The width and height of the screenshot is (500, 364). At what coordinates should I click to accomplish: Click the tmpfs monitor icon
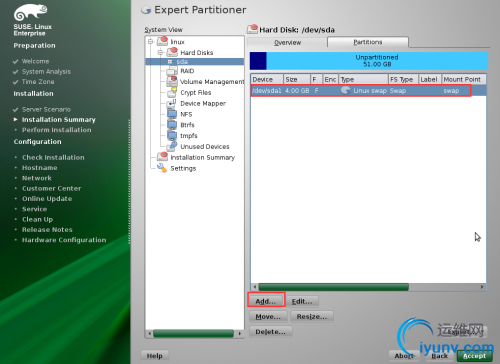tap(172, 135)
